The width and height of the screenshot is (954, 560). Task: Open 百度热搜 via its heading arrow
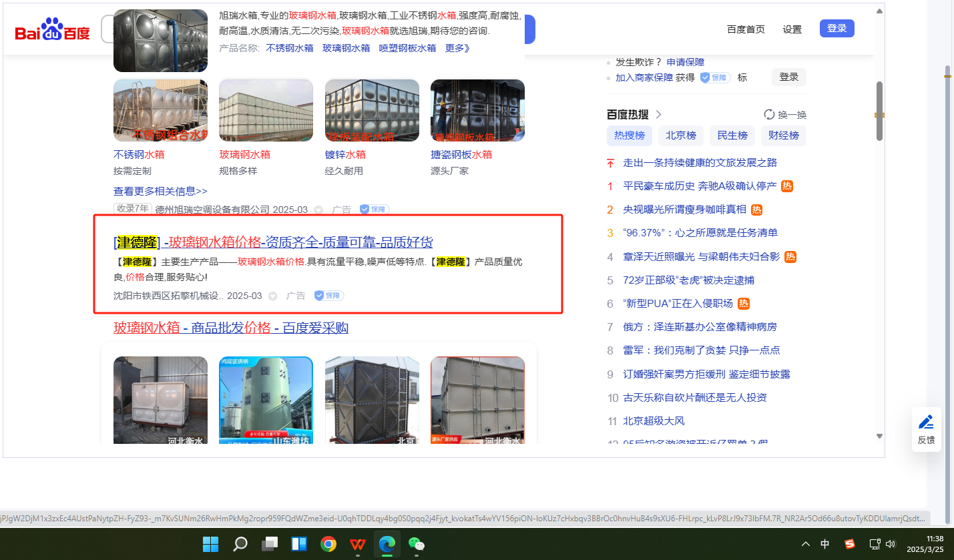tap(658, 114)
